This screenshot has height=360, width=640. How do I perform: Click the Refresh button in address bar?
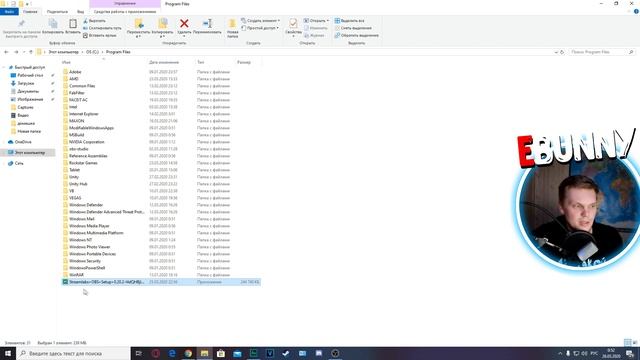562,52
